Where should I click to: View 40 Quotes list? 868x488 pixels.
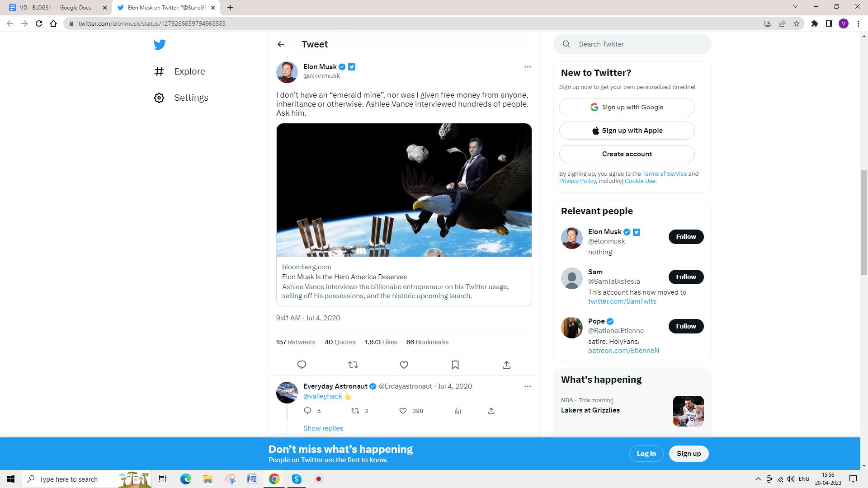(340, 342)
